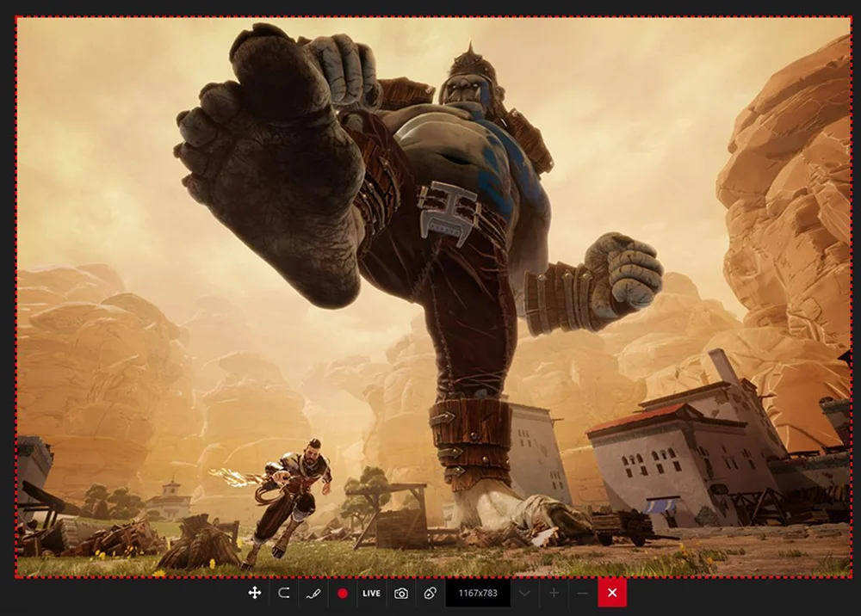Close the recorder with the red X
The height and width of the screenshot is (616, 861).
pyautogui.click(x=612, y=593)
